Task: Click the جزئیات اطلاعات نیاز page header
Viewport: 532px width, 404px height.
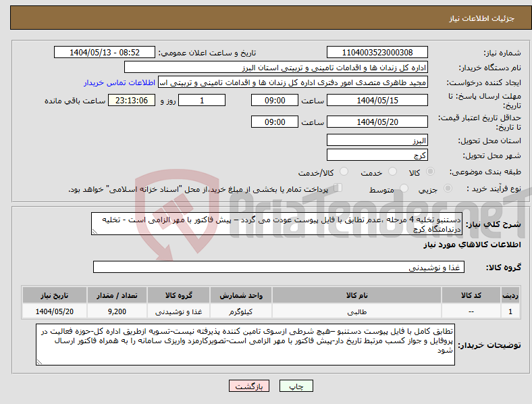Action: pos(482,18)
